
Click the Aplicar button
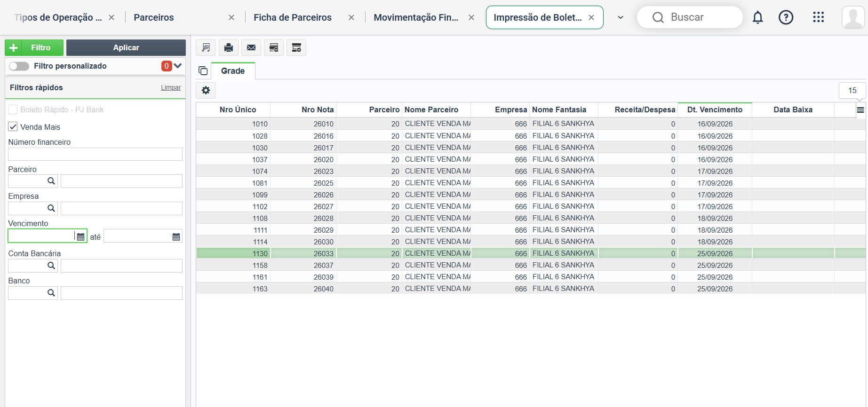pyautogui.click(x=126, y=47)
